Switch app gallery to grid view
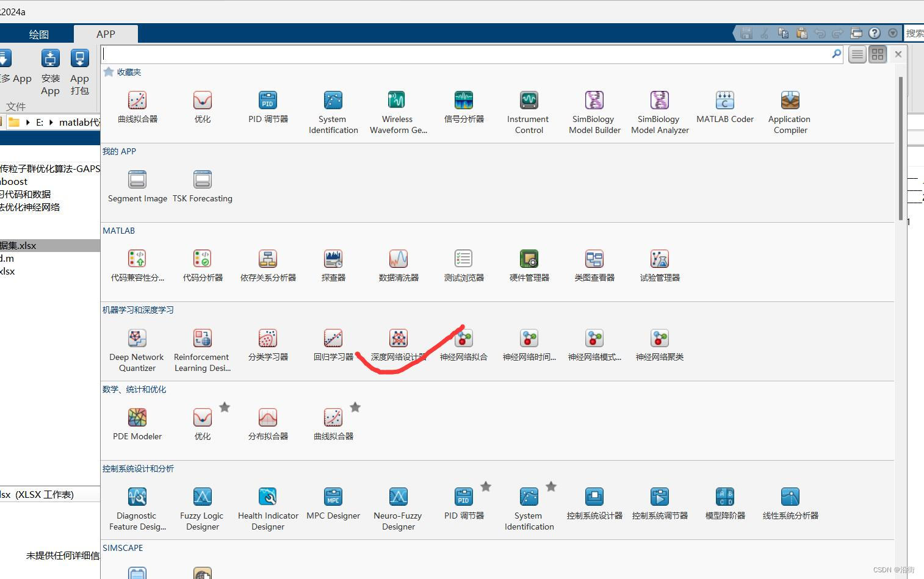This screenshot has height=579, width=924. [878, 54]
